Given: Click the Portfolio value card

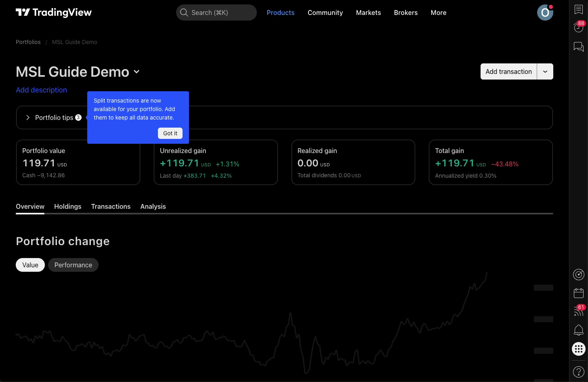Looking at the screenshot, I should 78,162.
